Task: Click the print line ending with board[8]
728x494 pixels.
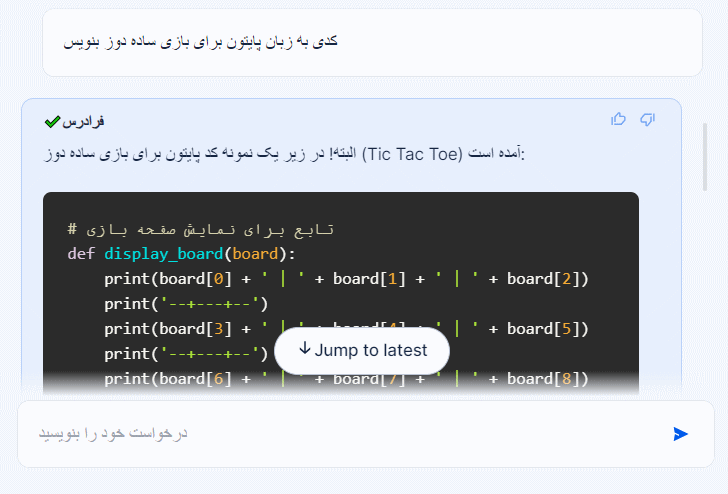Action: [x=346, y=378]
